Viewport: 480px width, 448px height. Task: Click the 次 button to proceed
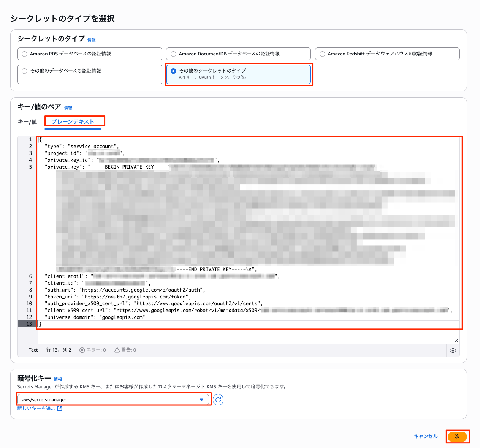pyautogui.click(x=457, y=437)
